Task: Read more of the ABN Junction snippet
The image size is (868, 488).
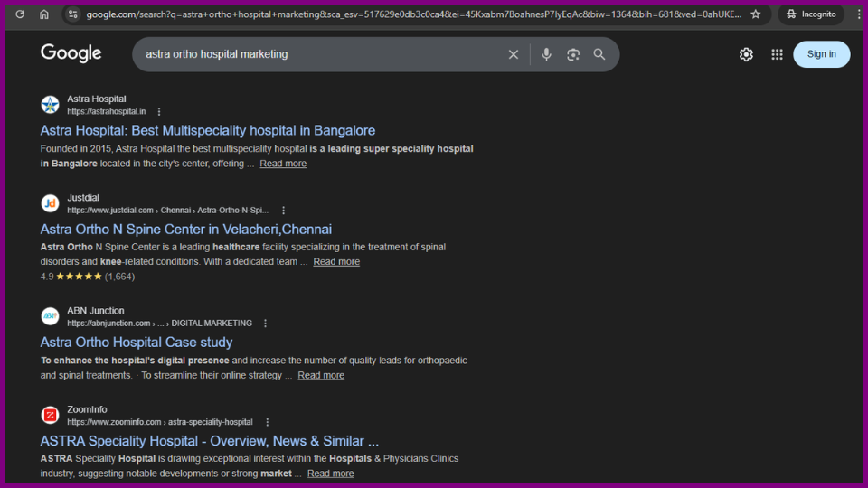Action: click(x=321, y=375)
